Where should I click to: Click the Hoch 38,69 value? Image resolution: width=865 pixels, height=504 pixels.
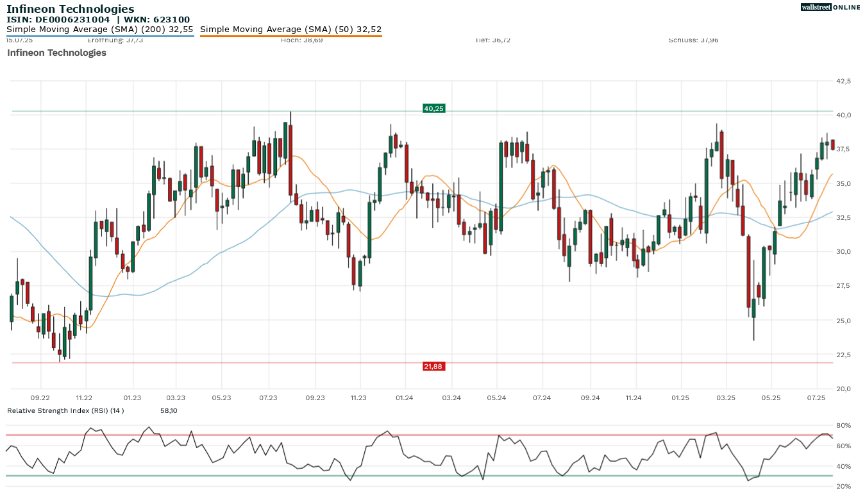tap(302, 40)
